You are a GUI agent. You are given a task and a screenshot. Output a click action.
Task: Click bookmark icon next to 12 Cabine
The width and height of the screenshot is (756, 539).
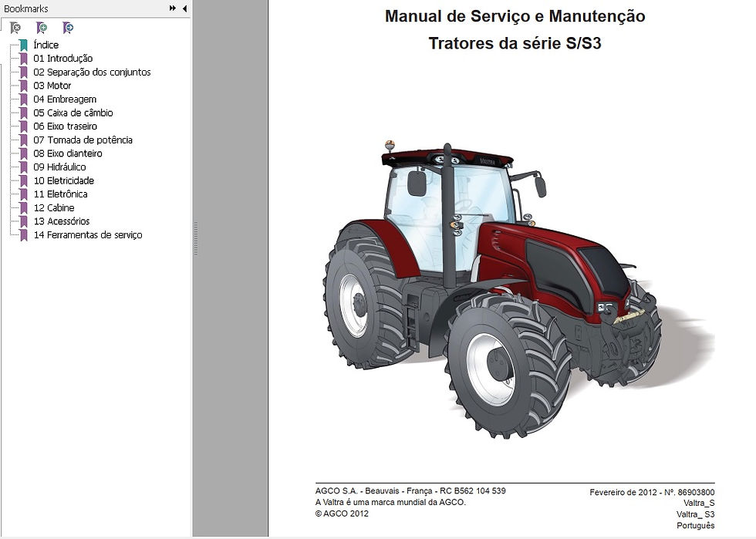coord(24,208)
